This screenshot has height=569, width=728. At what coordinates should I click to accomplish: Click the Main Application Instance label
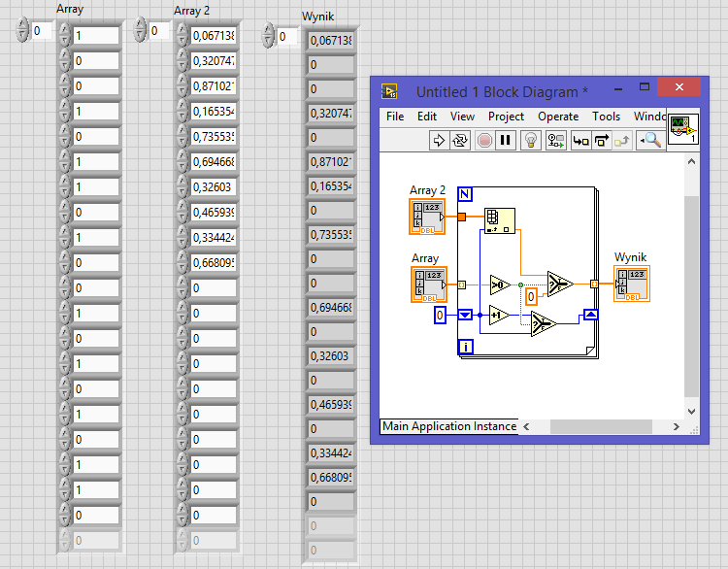pos(449,426)
